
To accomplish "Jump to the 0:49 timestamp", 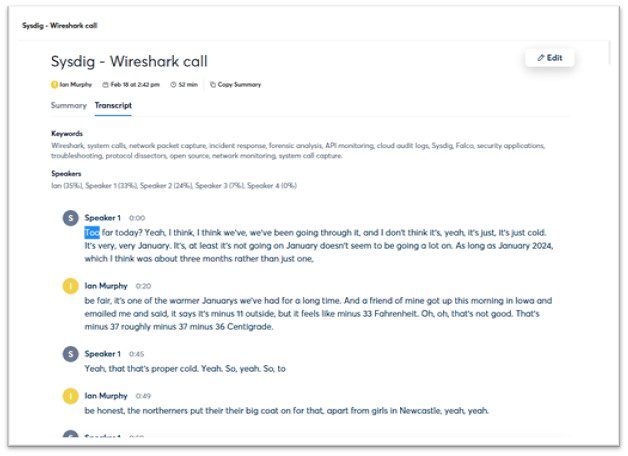I will pyautogui.click(x=143, y=396).
